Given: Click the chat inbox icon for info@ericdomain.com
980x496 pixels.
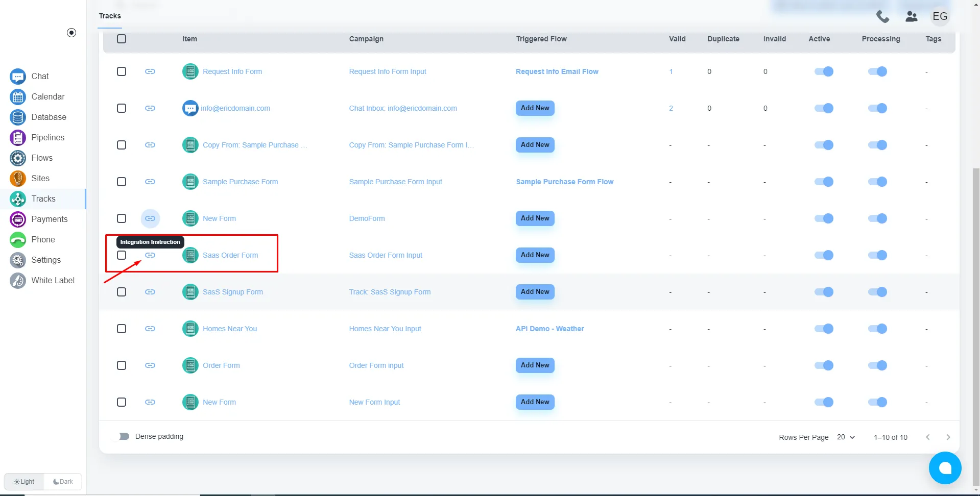Looking at the screenshot, I should click(190, 108).
